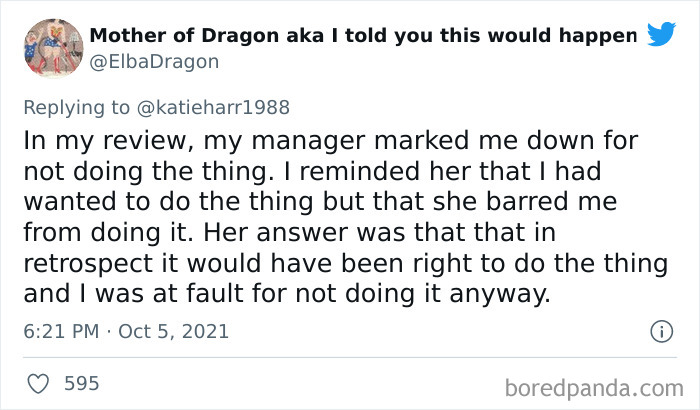Open the @ElbaDragon handle
The width and height of the screenshot is (700, 410).
pos(153,62)
